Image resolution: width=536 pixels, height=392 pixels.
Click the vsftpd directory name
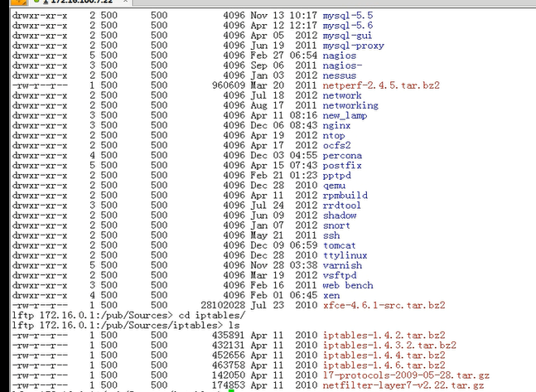(340, 275)
